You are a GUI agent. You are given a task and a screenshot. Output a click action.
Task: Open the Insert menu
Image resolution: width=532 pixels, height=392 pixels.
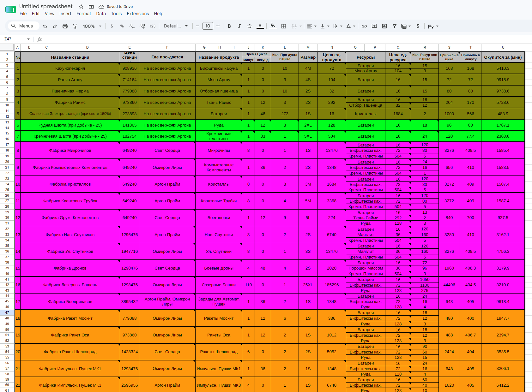tap(65, 14)
